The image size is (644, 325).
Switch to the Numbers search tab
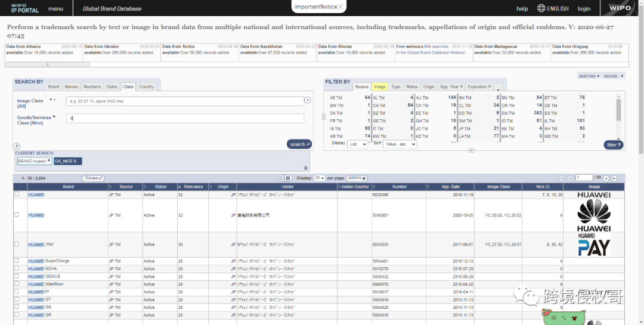(x=92, y=86)
